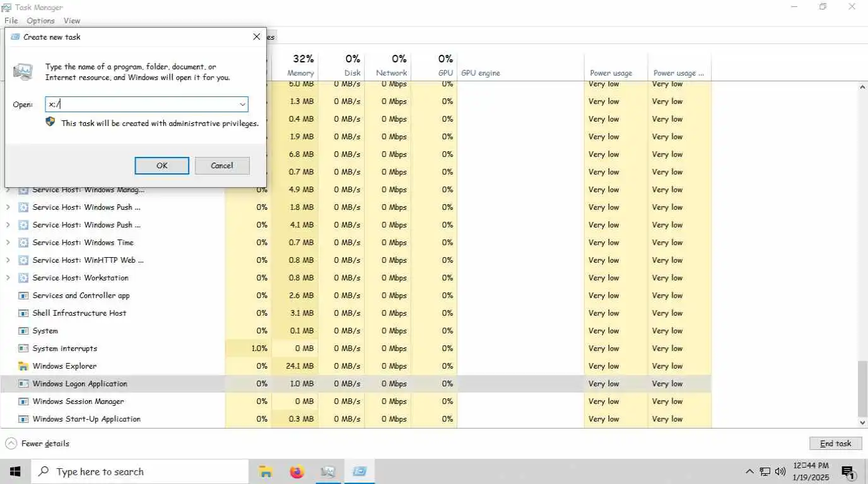Click the 24.1 MB memory value
The height and width of the screenshot is (484, 868).
click(x=300, y=366)
